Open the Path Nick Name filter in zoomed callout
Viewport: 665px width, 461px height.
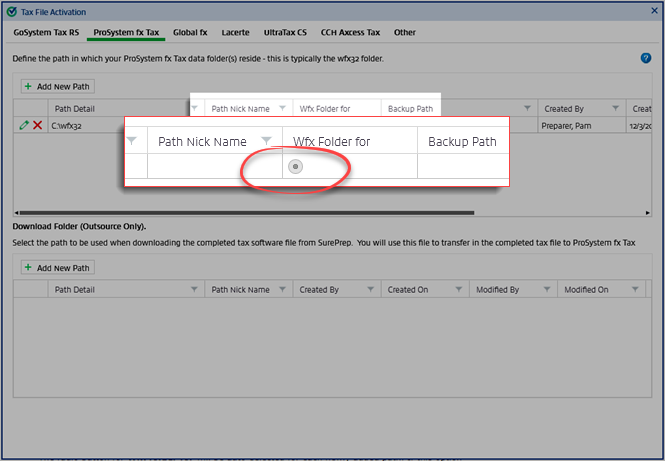coord(267,141)
